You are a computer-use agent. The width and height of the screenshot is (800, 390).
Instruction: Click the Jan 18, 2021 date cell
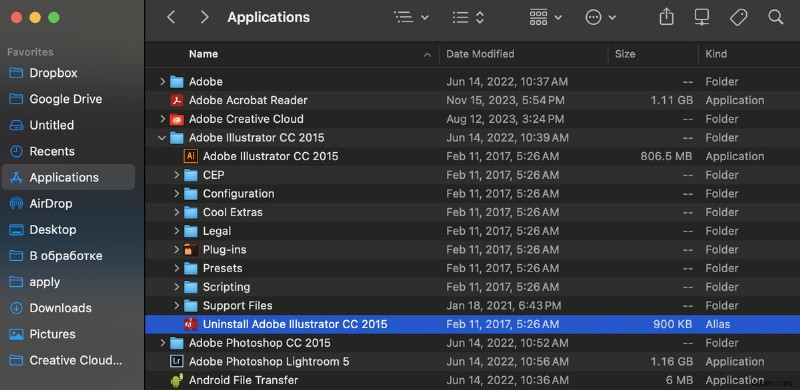[504, 306]
